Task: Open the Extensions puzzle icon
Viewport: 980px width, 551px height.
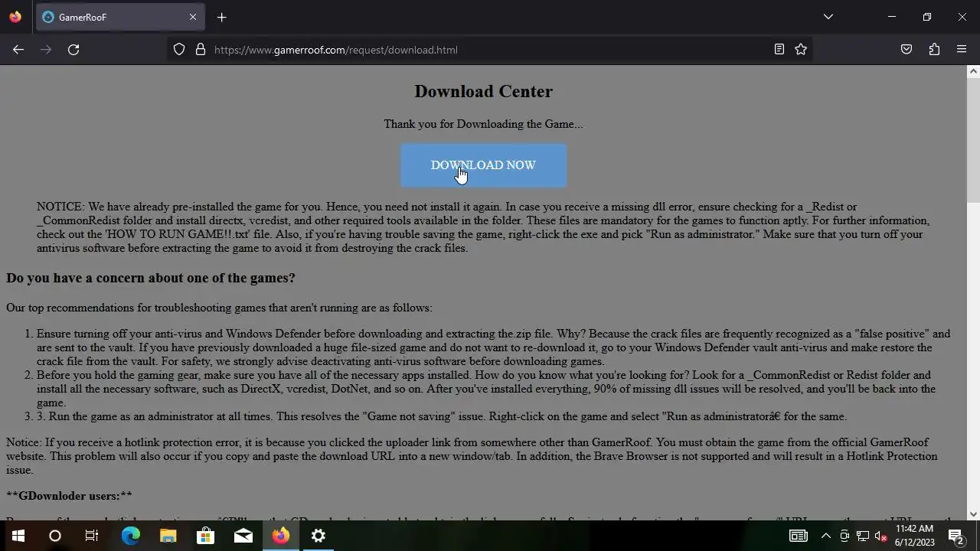Action: tap(934, 50)
